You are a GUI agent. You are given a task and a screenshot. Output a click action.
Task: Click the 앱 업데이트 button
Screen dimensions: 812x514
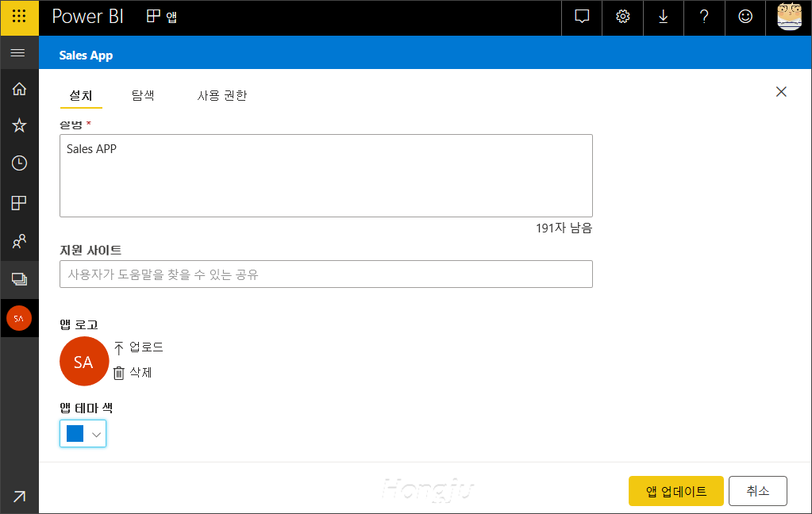pyautogui.click(x=675, y=491)
